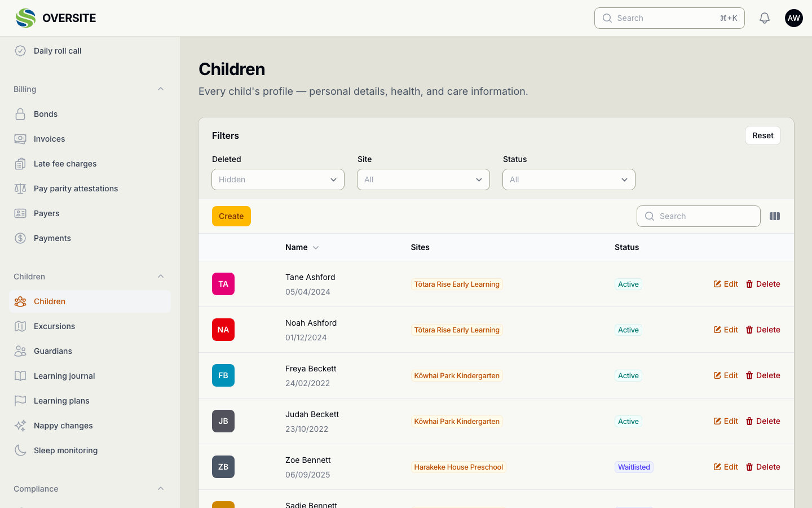812x508 pixels.
Task: Open Guardians page
Action: point(90,351)
